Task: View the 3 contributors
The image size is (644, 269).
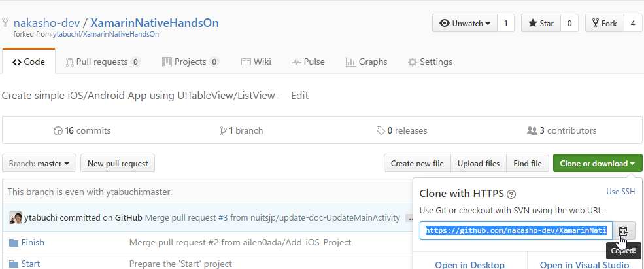Action: tap(562, 131)
